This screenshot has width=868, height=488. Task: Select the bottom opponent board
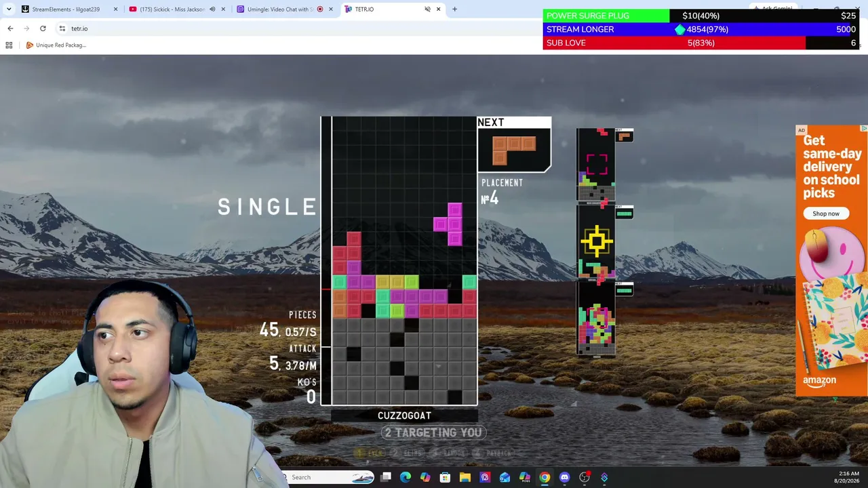coord(596,319)
